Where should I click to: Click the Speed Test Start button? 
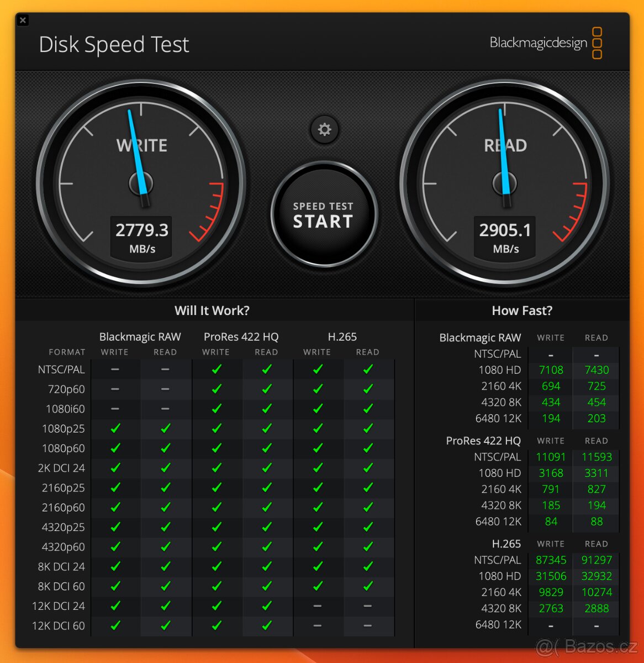point(324,214)
